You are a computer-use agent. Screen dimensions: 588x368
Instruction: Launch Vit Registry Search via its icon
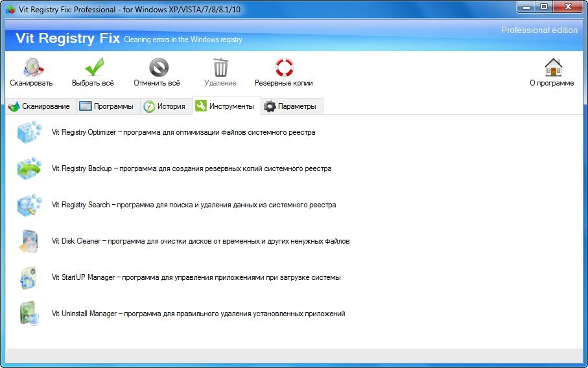[x=29, y=205]
